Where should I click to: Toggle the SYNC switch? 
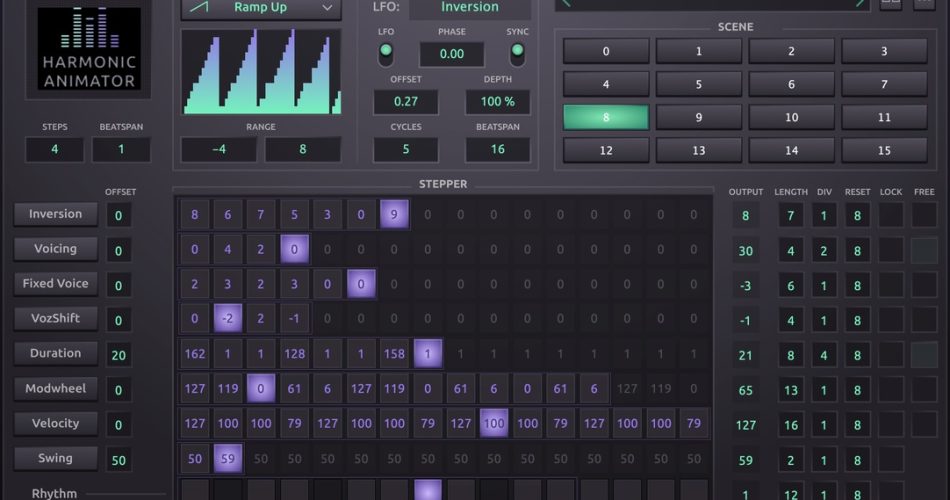(x=517, y=55)
